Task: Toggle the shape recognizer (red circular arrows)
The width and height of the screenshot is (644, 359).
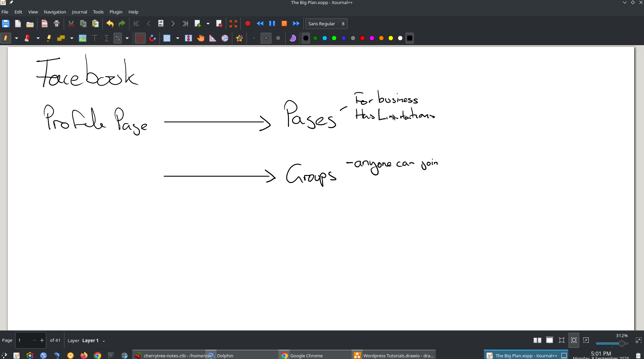Action: coord(140,38)
